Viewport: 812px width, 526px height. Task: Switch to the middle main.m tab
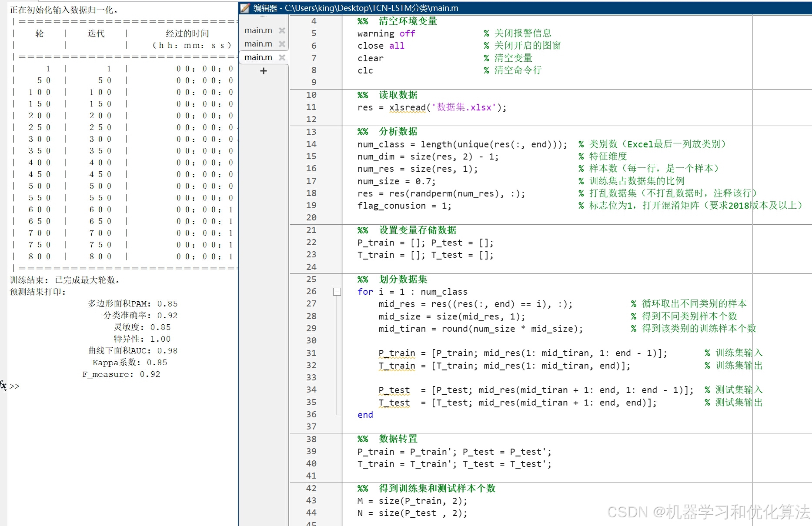258,44
